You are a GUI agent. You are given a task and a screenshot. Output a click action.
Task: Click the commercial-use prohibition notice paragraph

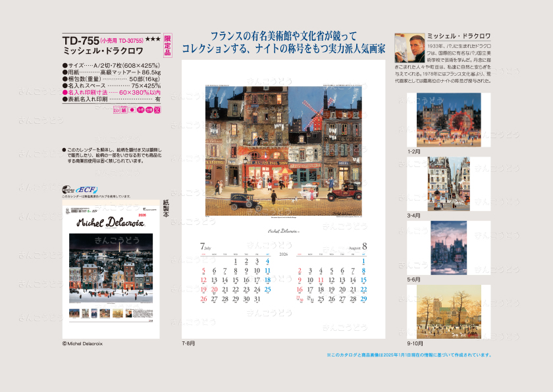pyautogui.click(x=112, y=155)
